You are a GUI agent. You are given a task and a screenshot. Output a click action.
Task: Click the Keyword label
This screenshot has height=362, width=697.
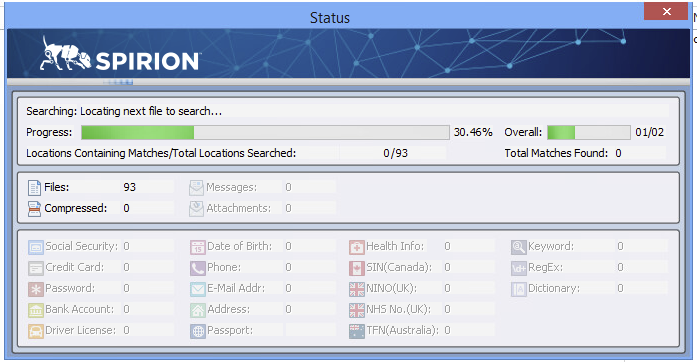coord(551,246)
